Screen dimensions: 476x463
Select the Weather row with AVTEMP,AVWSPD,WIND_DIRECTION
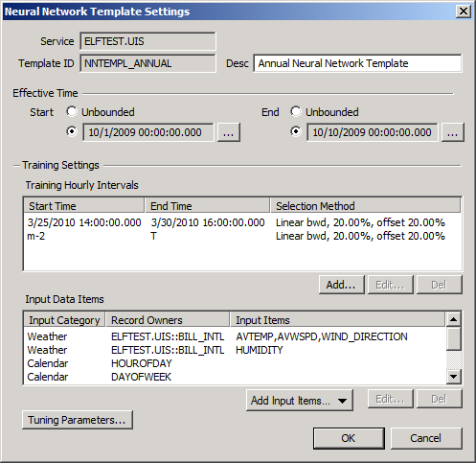[235, 336]
